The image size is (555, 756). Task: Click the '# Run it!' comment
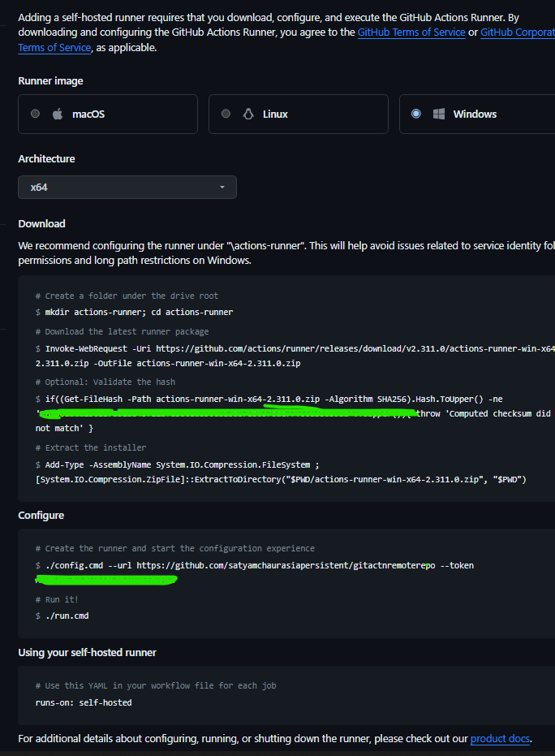coord(57,599)
